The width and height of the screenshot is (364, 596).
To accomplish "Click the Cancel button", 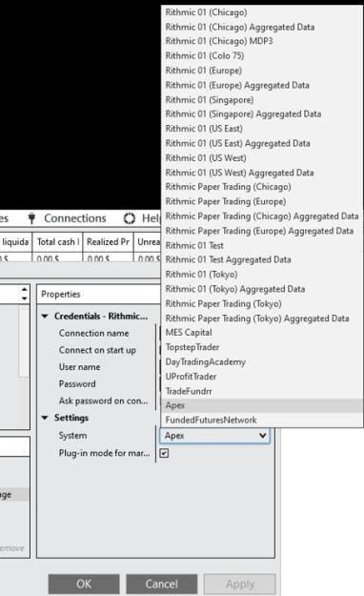I will click(162, 584).
